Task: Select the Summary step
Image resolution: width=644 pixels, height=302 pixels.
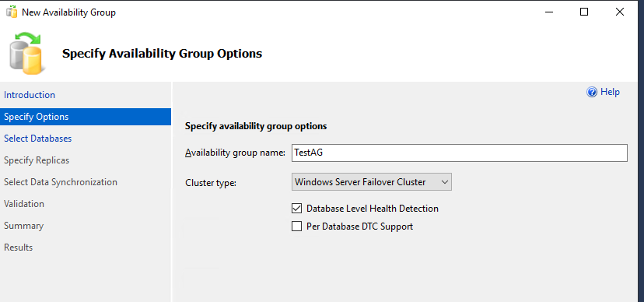Action: coord(23,226)
